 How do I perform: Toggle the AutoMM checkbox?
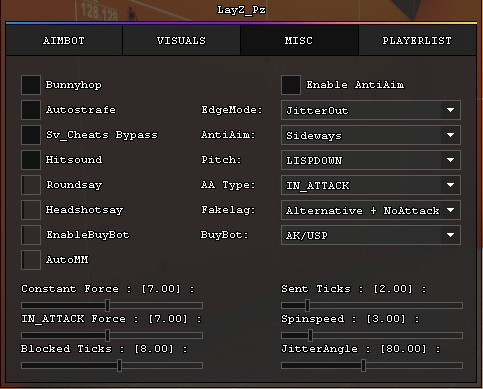pyautogui.click(x=31, y=260)
